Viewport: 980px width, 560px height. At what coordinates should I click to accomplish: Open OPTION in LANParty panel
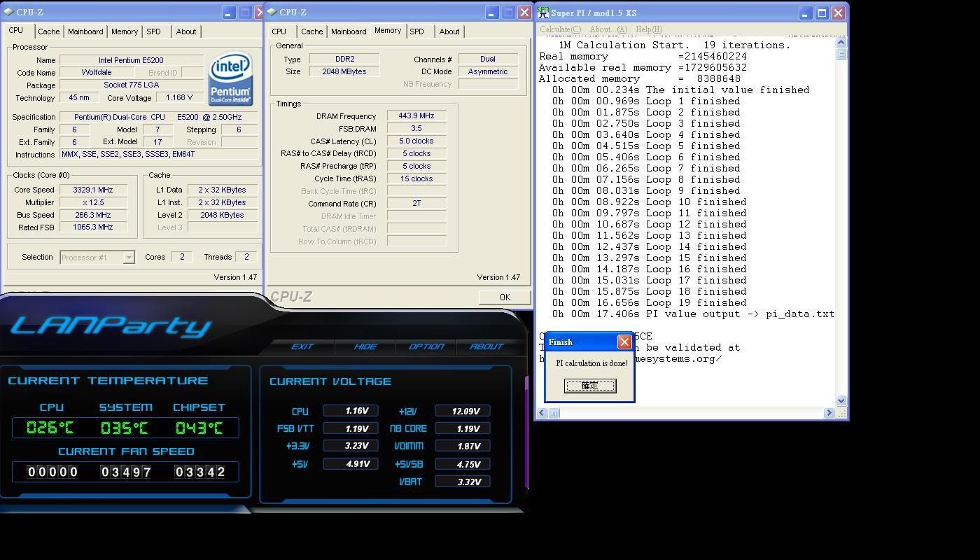[426, 346]
